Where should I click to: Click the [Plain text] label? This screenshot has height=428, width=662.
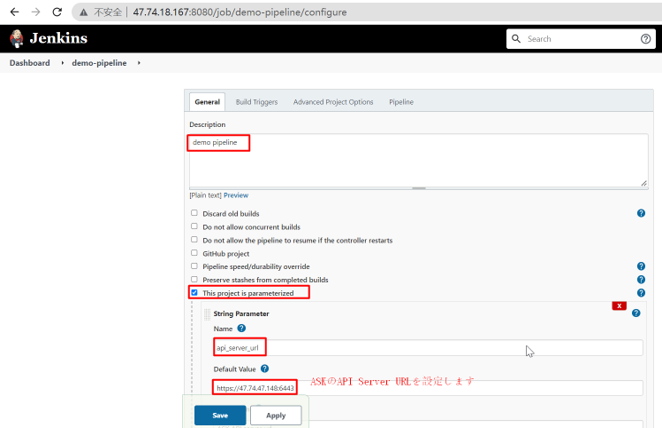pos(206,195)
